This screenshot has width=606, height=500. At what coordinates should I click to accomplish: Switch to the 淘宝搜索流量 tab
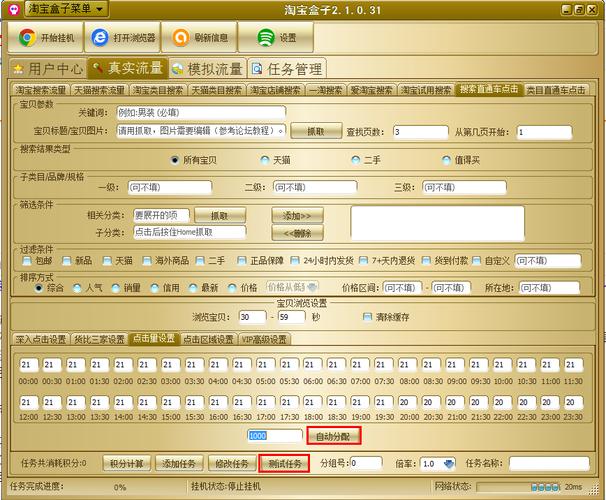point(41,90)
